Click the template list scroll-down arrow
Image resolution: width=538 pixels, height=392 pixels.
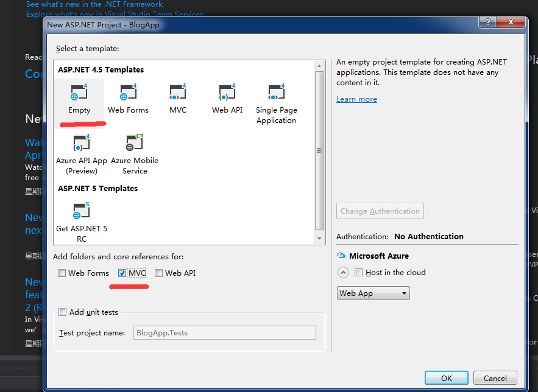tap(319, 239)
